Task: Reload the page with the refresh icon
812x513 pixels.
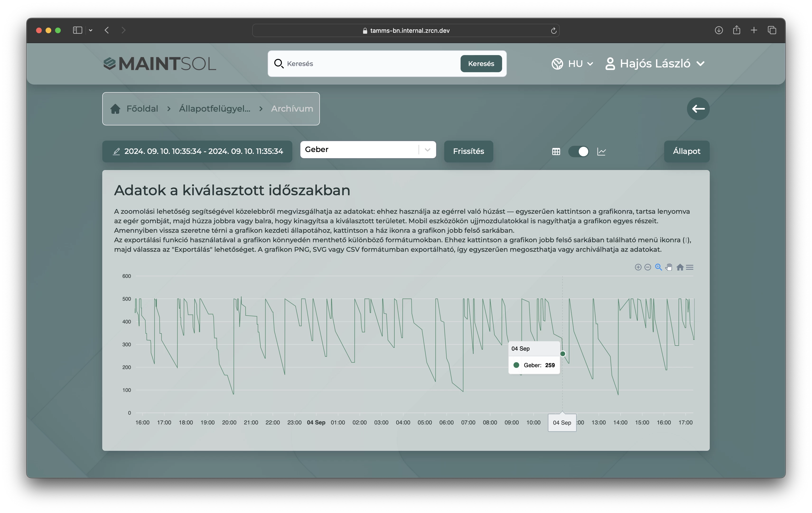Action: (553, 30)
